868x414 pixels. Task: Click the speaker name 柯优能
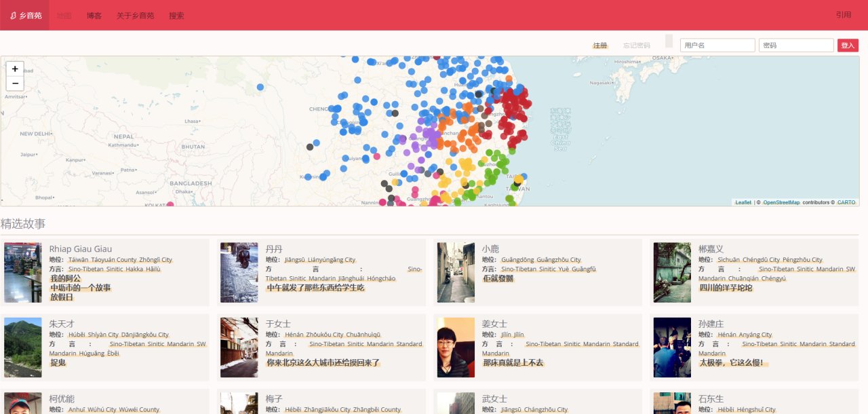tap(62, 399)
